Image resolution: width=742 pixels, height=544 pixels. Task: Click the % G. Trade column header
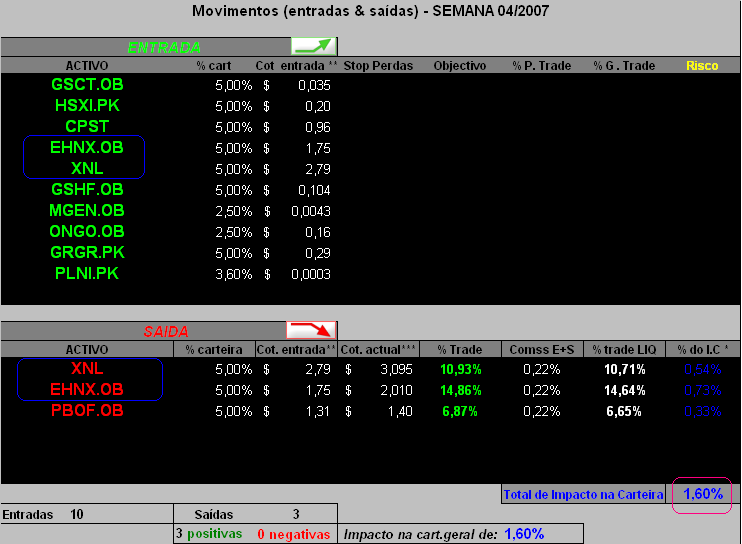(x=624, y=66)
